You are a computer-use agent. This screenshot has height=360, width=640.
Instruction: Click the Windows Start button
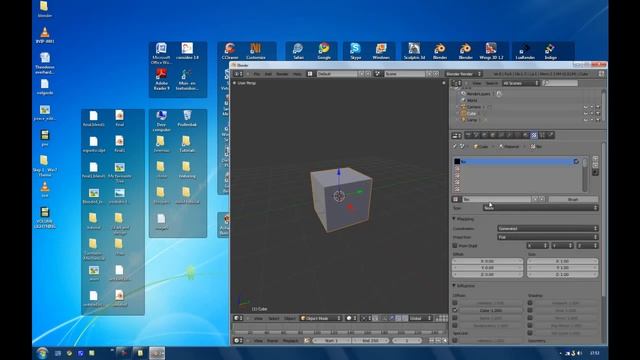42,353
